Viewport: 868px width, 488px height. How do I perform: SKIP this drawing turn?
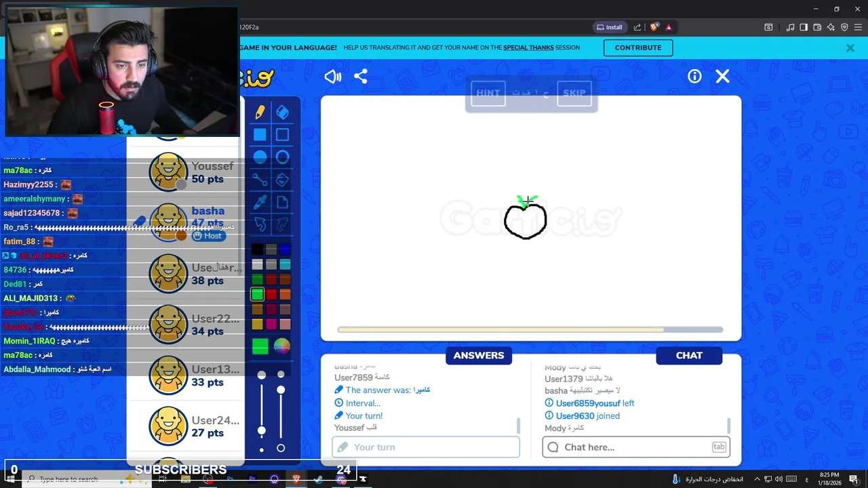[574, 93]
